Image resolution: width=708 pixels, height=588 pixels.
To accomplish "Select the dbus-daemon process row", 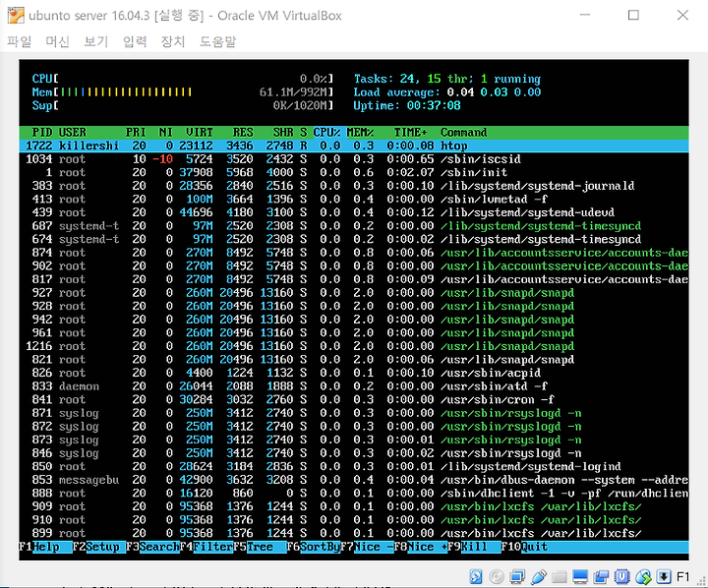I will (354, 480).
